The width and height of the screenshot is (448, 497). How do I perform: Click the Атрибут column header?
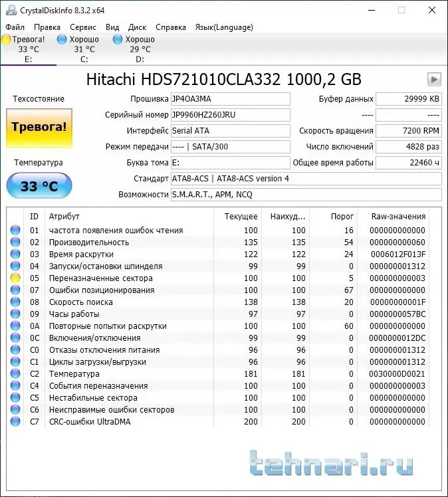pyautogui.click(x=129, y=217)
